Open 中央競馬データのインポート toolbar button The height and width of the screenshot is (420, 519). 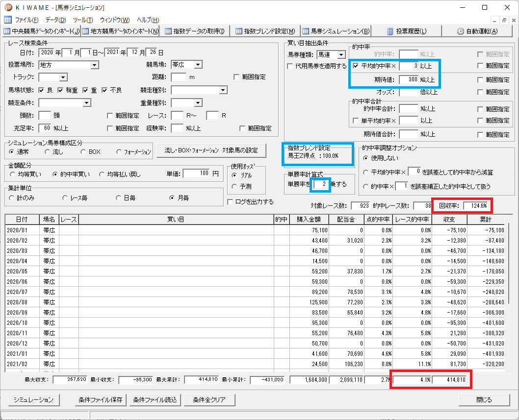click(x=42, y=31)
